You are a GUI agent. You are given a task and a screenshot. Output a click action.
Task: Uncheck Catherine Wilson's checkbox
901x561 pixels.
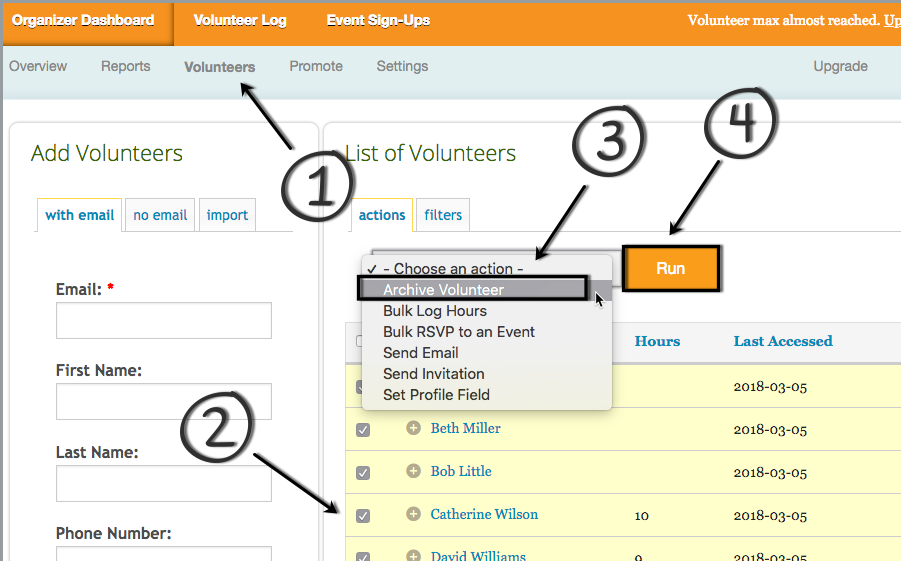point(363,516)
